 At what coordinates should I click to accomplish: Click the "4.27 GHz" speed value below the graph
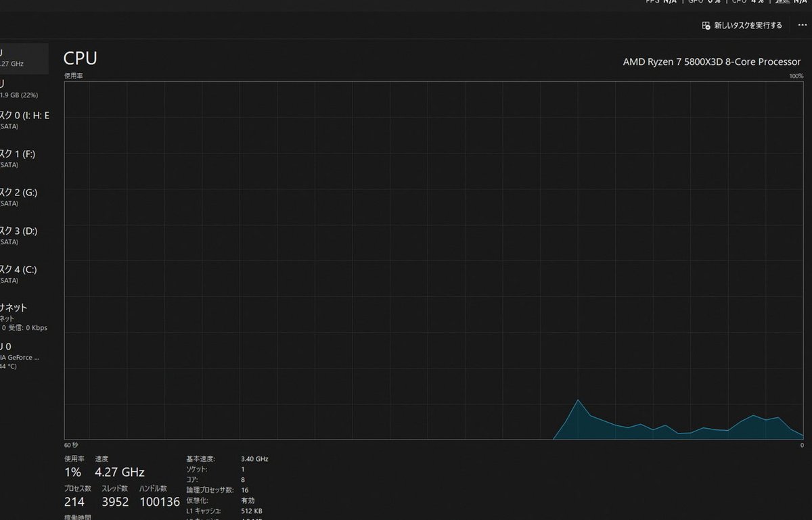(x=120, y=472)
